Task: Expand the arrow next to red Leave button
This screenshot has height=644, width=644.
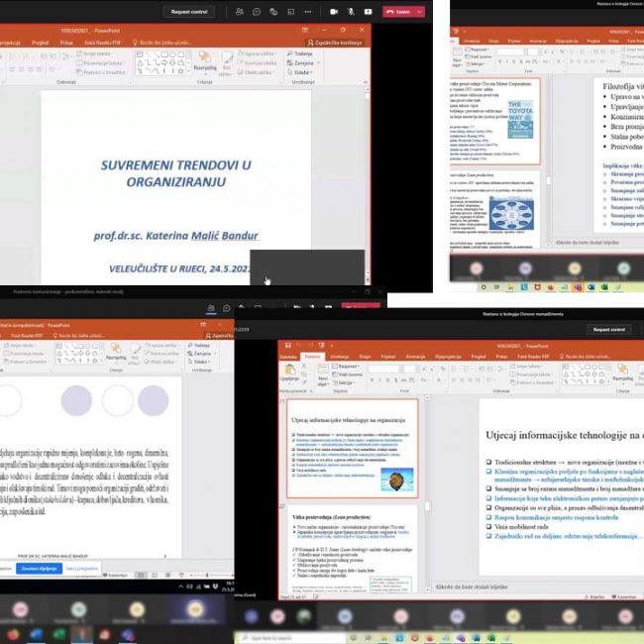Action: click(421, 11)
